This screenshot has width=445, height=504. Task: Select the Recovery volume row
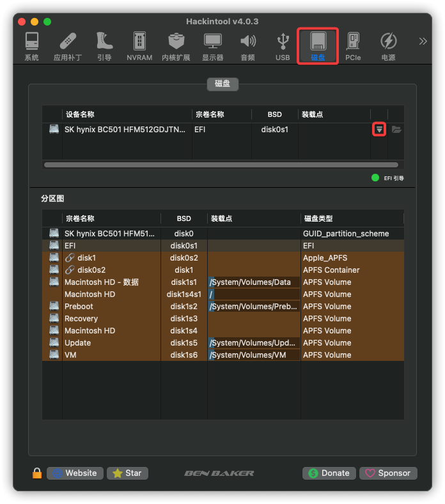pyautogui.click(x=223, y=319)
